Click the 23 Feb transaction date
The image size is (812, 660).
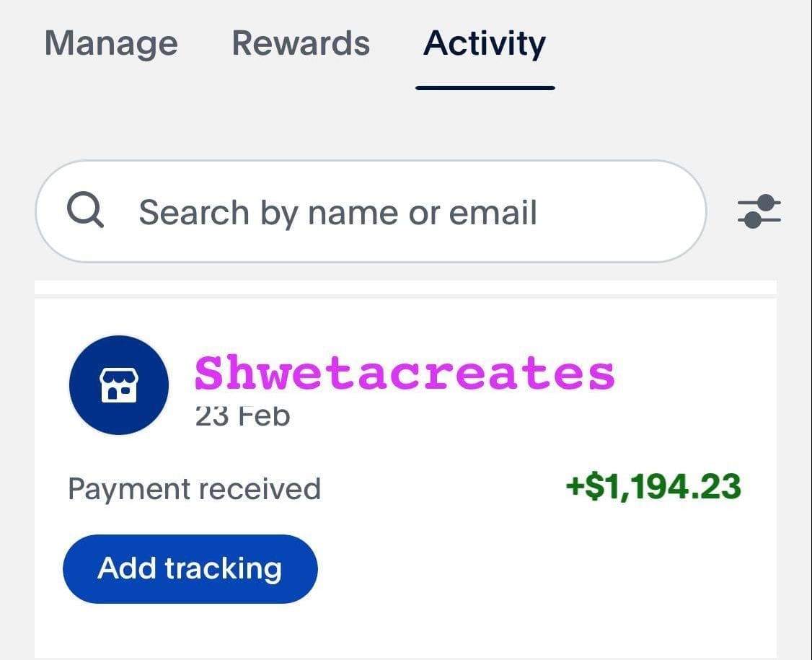(242, 416)
